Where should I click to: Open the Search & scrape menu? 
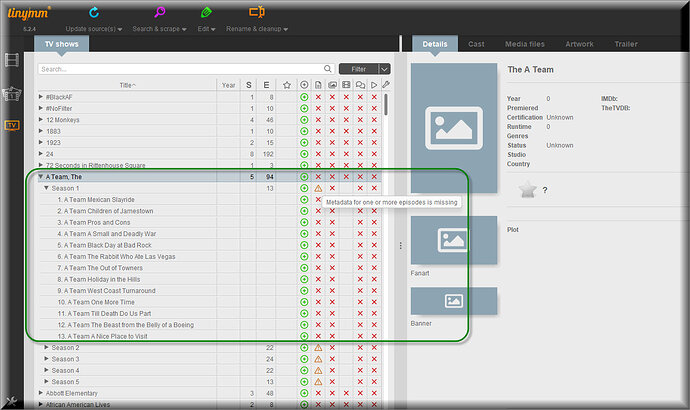click(x=159, y=29)
